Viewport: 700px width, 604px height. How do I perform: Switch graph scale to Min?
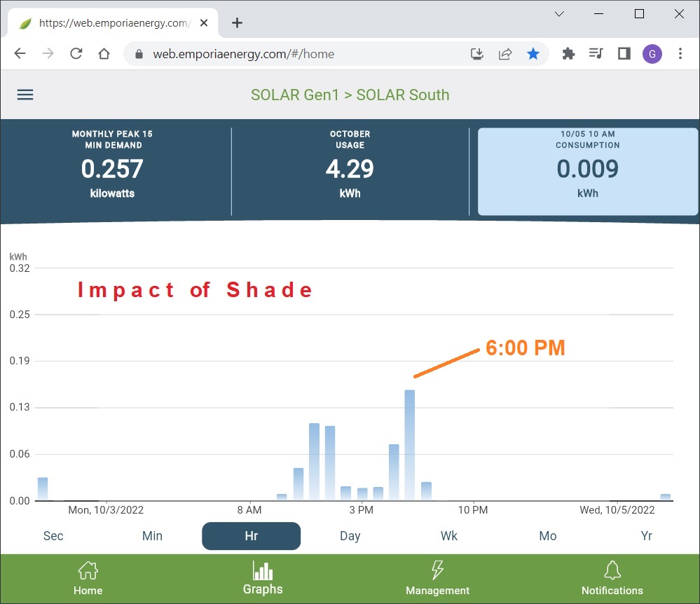pyautogui.click(x=152, y=536)
